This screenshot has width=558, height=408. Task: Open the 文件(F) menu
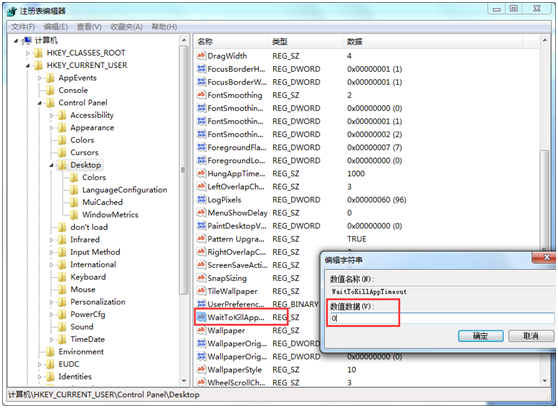click(23, 27)
